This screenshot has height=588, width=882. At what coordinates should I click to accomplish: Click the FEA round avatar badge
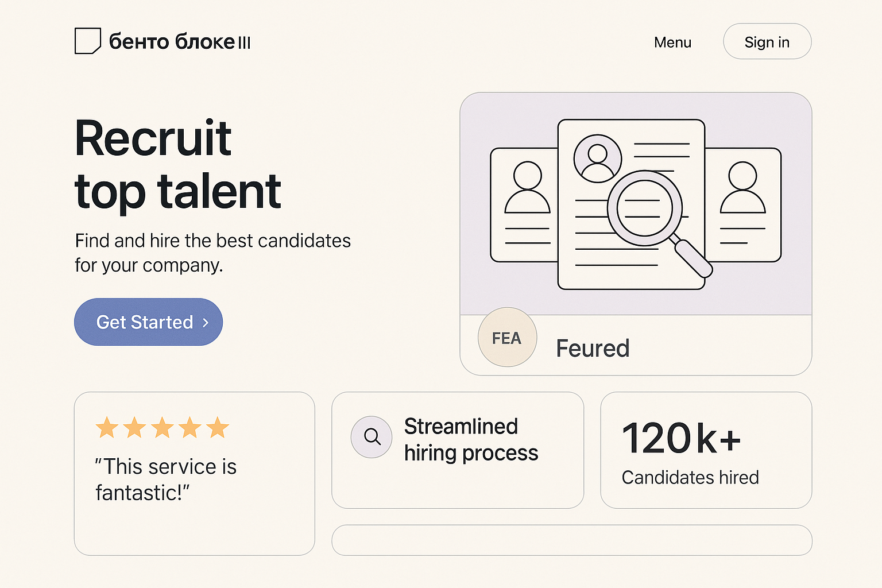click(x=507, y=338)
